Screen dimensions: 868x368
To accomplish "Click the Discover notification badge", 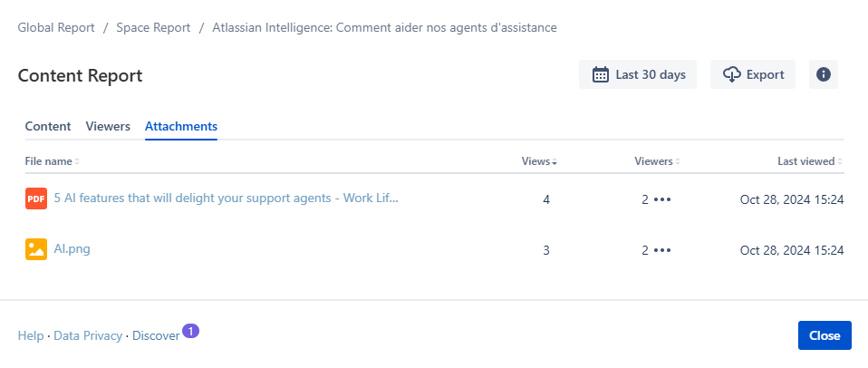I will pos(190,331).
